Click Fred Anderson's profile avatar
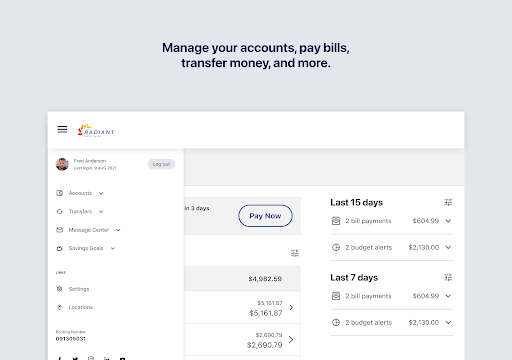Screen dimensions: 512x360 point(62,164)
